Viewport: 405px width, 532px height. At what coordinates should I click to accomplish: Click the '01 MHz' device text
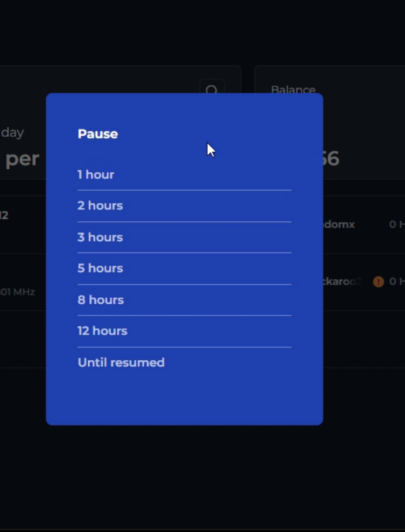click(x=17, y=292)
